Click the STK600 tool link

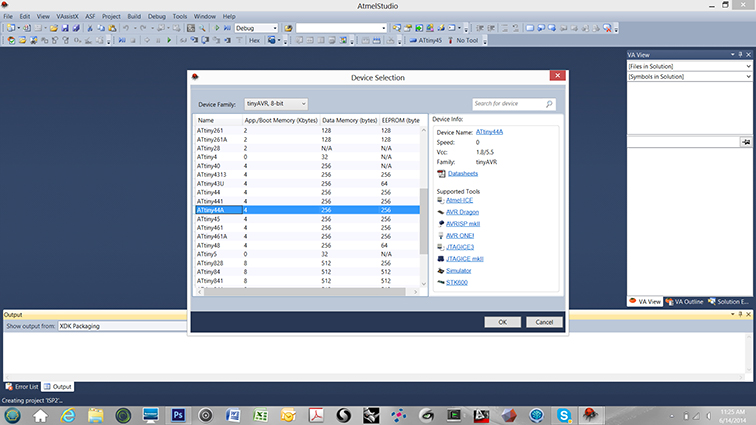pyautogui.click(x=457, y=283)
